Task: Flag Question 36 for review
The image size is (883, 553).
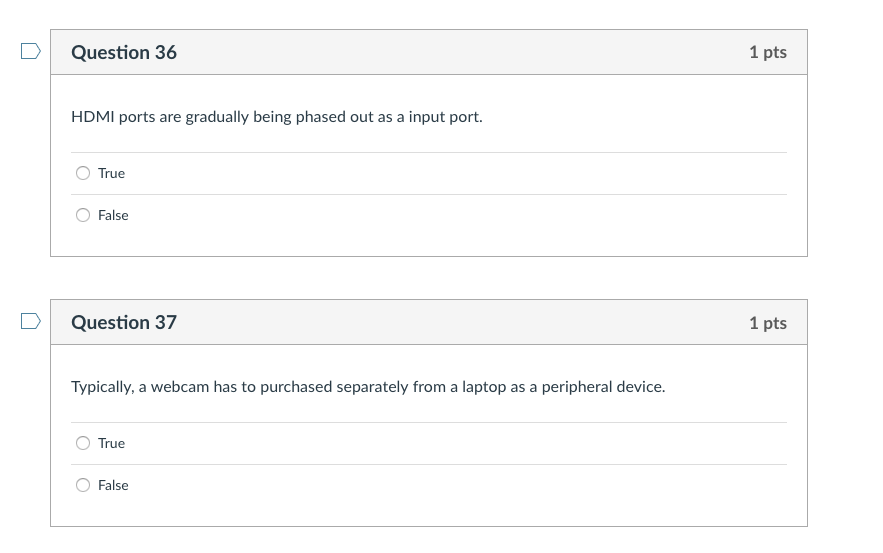Action: 31,51
